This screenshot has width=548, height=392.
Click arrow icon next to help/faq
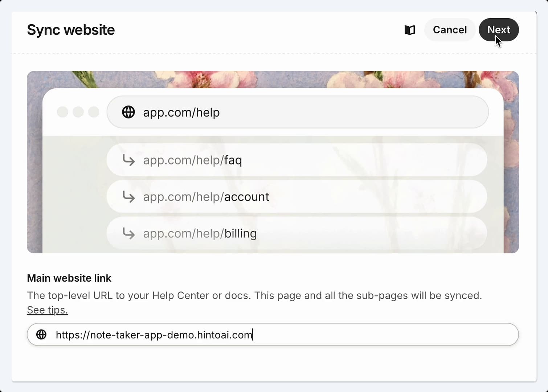(128, 160)
